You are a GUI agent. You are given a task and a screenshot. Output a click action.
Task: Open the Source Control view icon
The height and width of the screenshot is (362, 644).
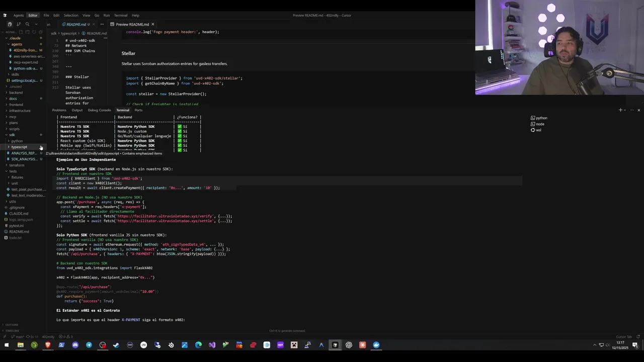19,24
